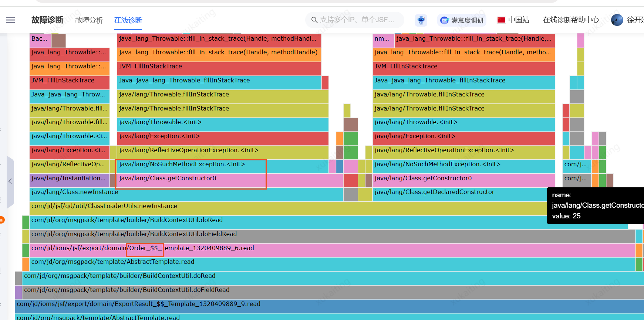The width and height of the screenshot is (644, 320).
Task: Click the China flag icon
Action: tap(501, 20)
